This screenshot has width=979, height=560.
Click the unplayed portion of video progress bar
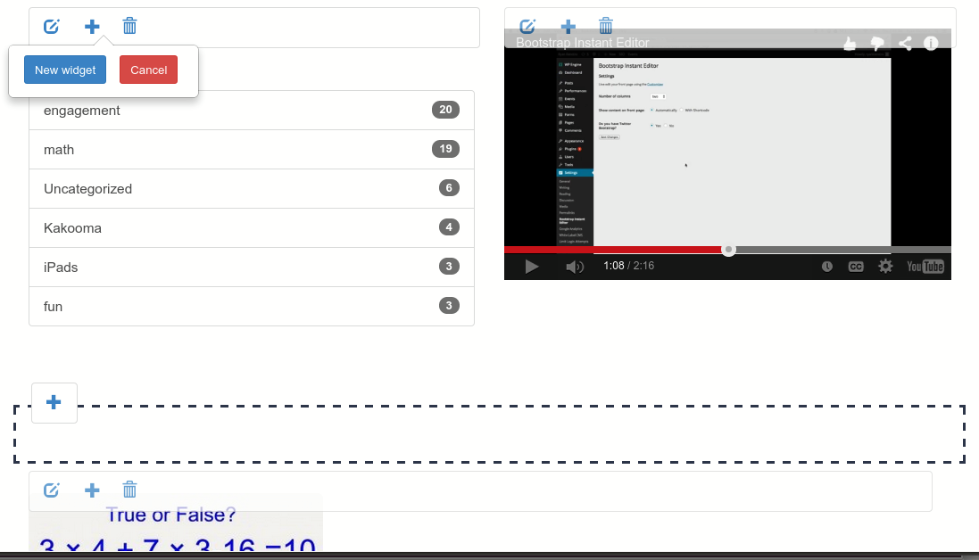click(x=842, y=250)
